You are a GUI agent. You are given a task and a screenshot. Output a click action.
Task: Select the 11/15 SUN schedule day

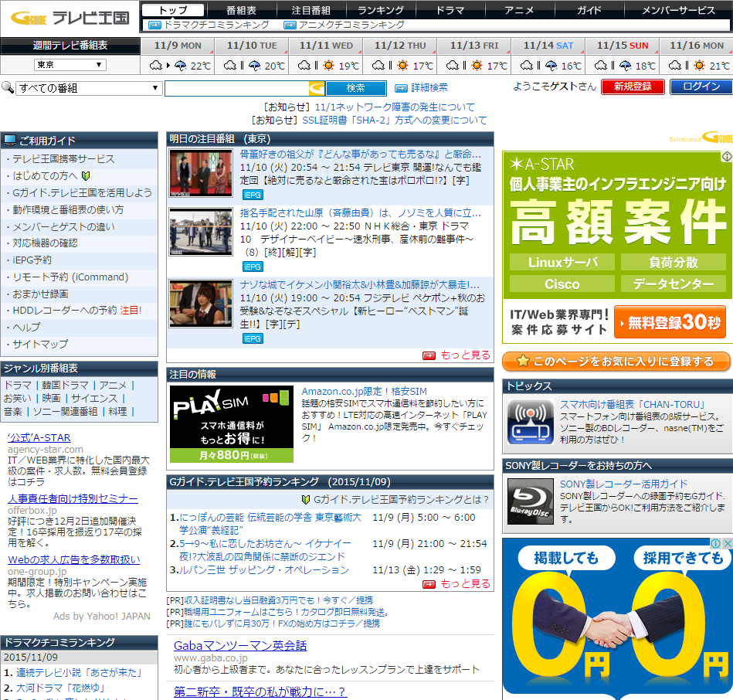click(623, 46)
